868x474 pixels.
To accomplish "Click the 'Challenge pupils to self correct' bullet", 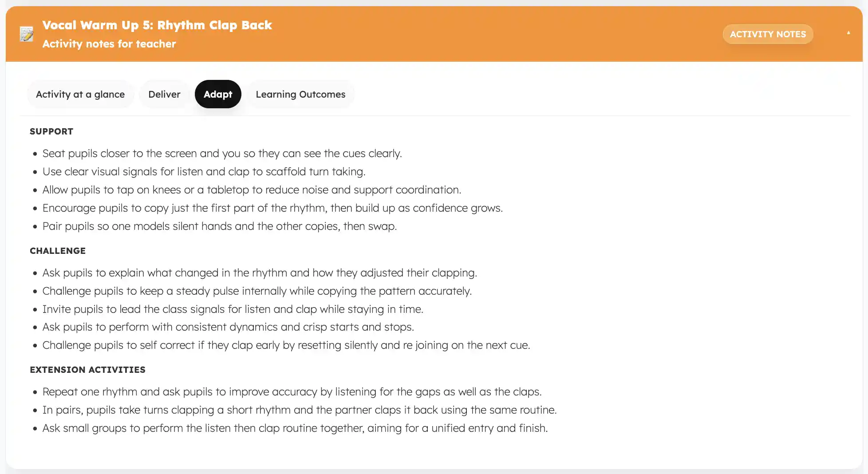I will point(286,345).
